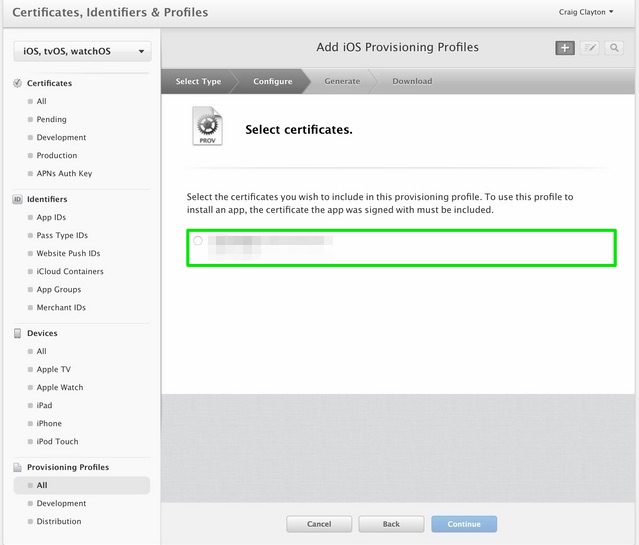Viewport: 639px width, 545px height.
Task: Select the blurred certificate radio button
Action: click(198, 241)
